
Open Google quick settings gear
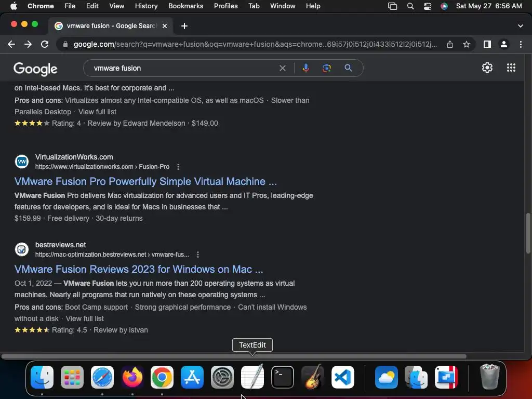[487, 68]
